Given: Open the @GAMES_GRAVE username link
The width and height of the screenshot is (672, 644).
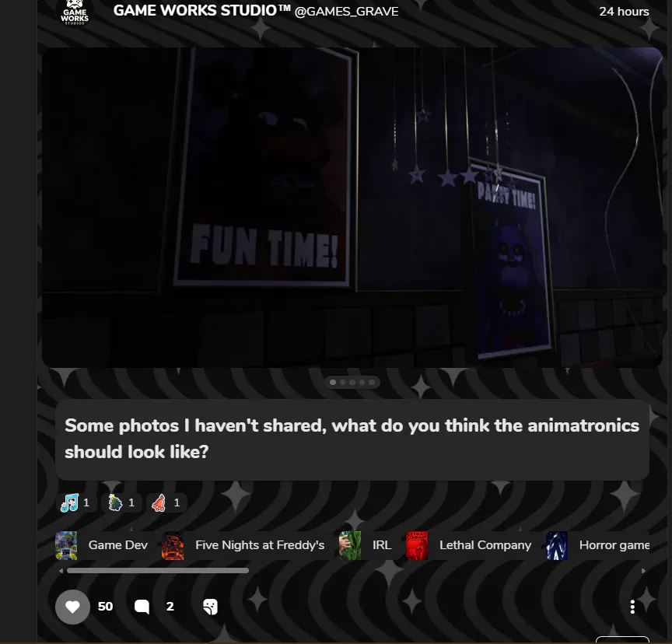Looking at the screenshot, I should [x=346, y=12].
